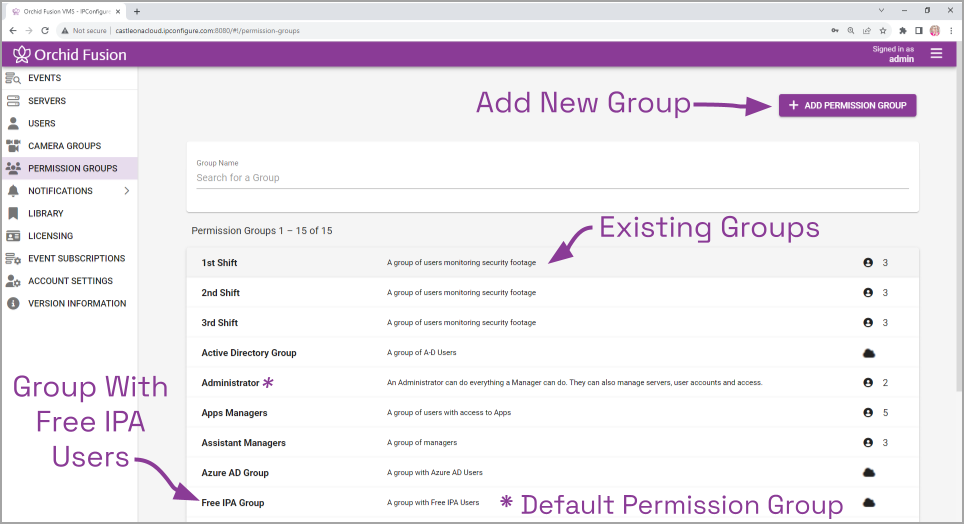Click the Camera Groups icon
The width and height of the screenshot is (964, 524).
(13, 146)
